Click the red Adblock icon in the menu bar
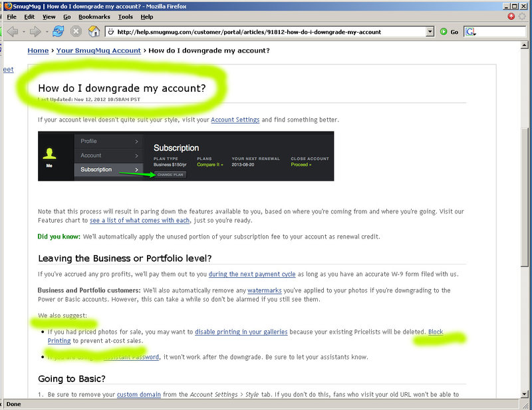Screen dimensions: 532x410 pos(511,16)
